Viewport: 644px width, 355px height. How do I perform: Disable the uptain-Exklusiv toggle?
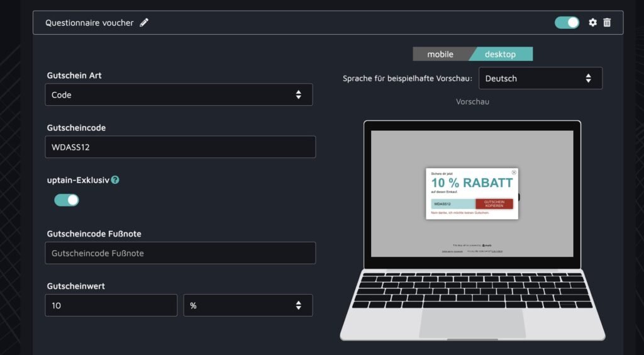tap(67, 200)
